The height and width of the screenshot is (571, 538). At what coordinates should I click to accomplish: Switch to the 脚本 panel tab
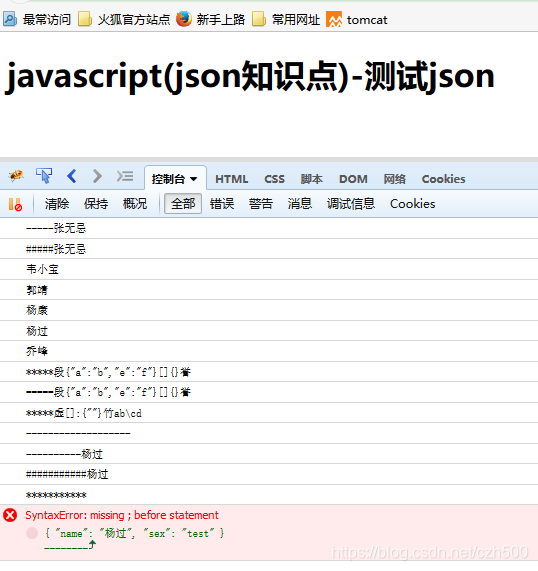click(x=311, y=179)
